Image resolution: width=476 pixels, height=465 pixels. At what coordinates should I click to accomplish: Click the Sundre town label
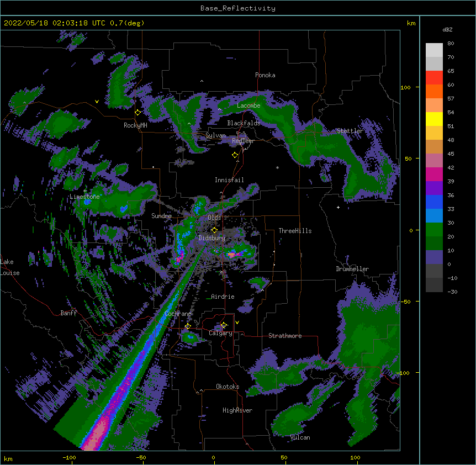pyautogui.click(x=161, y=216)
